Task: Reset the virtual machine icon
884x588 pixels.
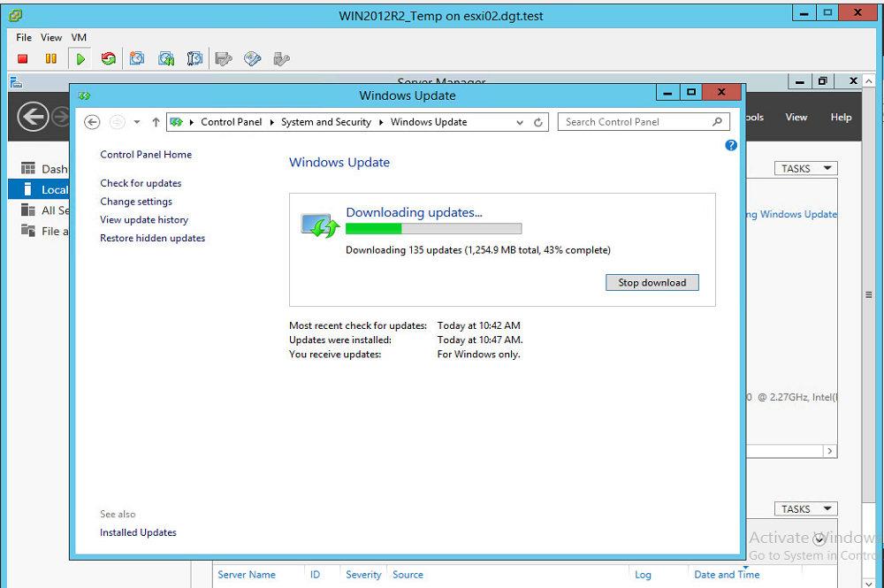Action: [108, 58]
